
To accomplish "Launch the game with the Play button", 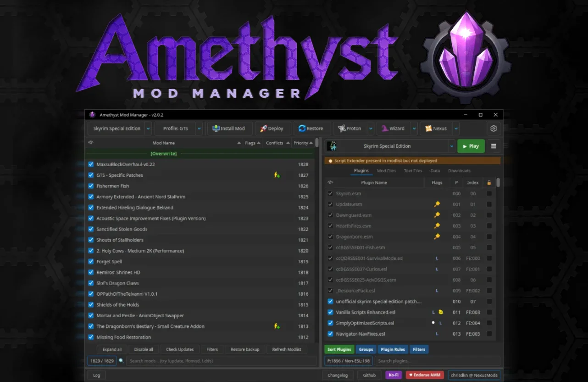I will click(471, 146).
